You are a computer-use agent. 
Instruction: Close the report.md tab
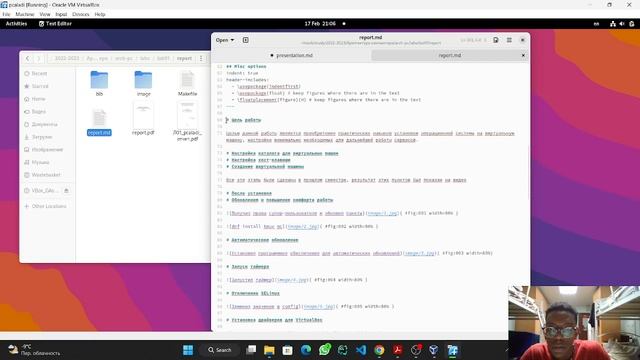click(523, 55)
